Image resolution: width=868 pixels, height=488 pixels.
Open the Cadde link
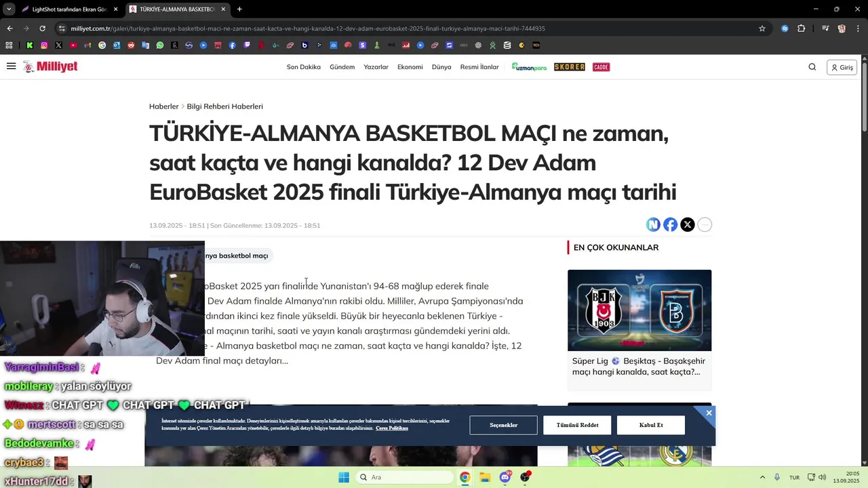[x=601, y=67]
